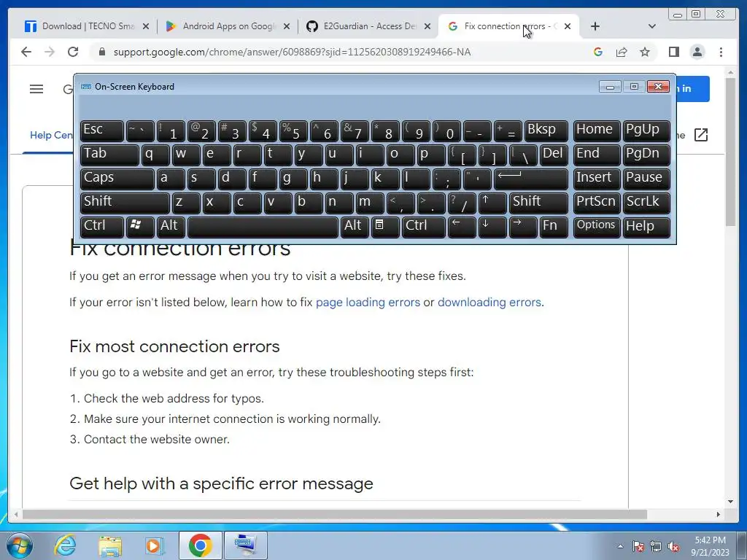Click the Enter key on On-Screen Keyboard

click(531, 179)
